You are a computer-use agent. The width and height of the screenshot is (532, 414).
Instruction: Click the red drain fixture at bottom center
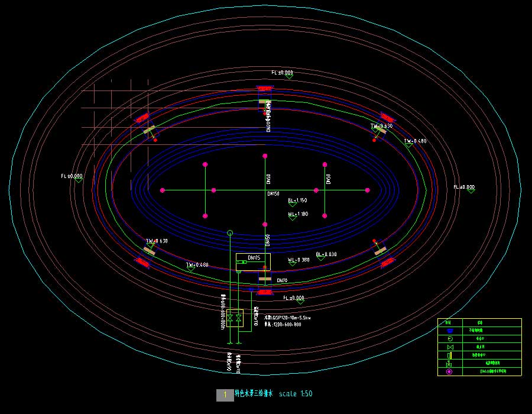click(x=265, y=292)
